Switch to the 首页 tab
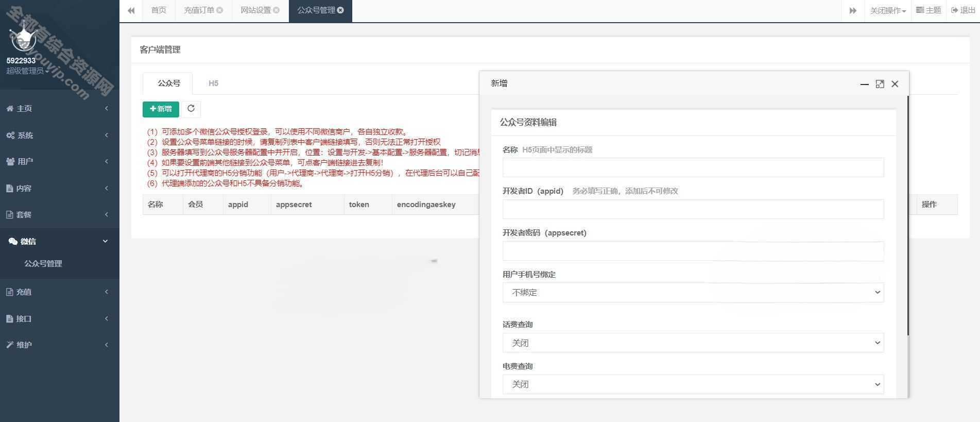 point(159,10)
